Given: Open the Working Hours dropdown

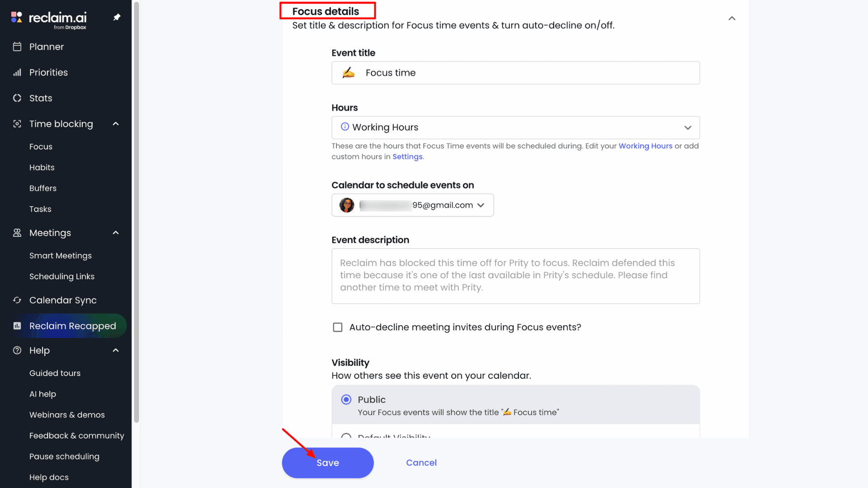Looking at the screenshot, I should point(515,127).
